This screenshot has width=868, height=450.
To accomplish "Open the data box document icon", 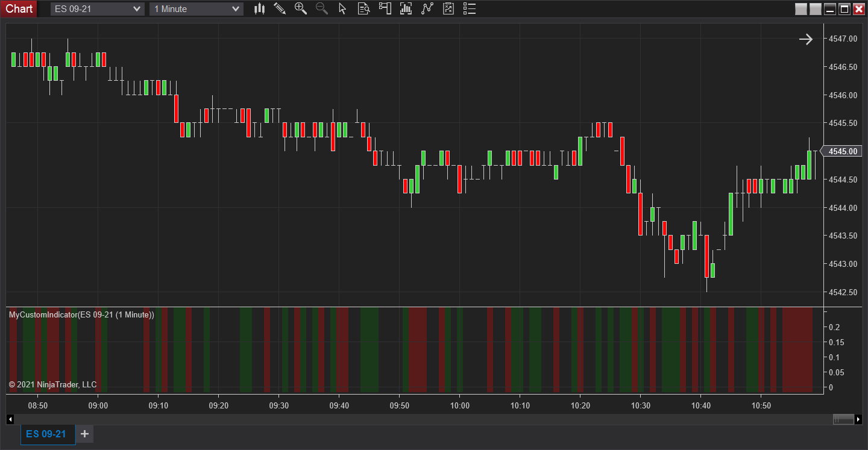I will [x=363, y=8].
